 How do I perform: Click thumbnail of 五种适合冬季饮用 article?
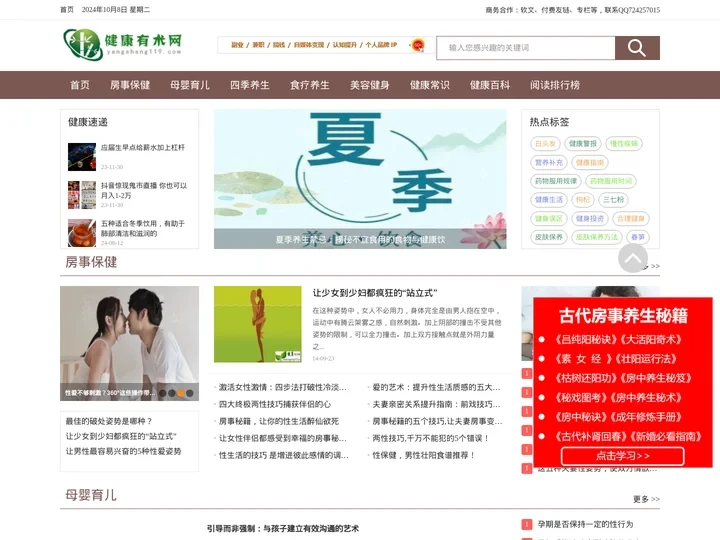pyautogui.click(x=82, y=233)
